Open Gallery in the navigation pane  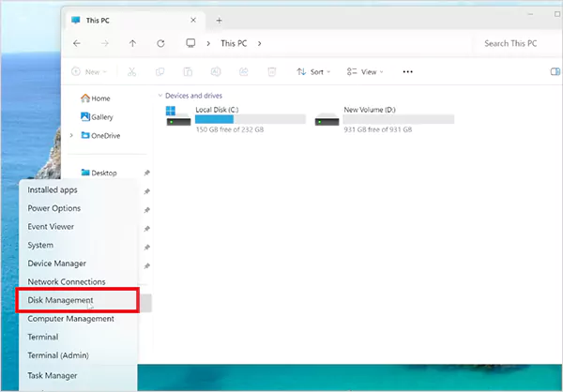click(x=101, y=117)
